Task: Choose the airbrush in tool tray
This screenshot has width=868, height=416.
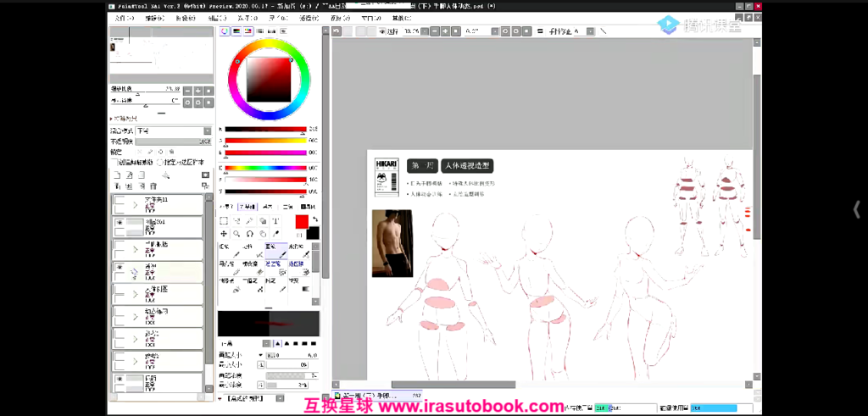Action: tap(253, 251)
